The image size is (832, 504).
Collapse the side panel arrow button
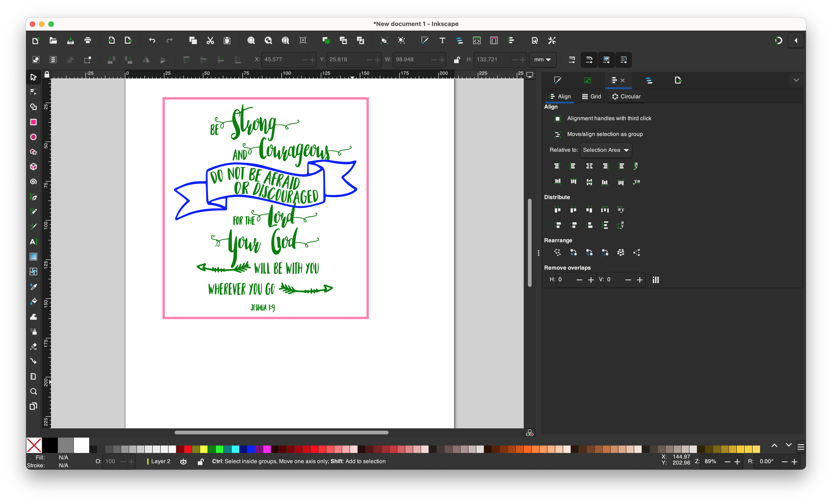pos(796,41)
